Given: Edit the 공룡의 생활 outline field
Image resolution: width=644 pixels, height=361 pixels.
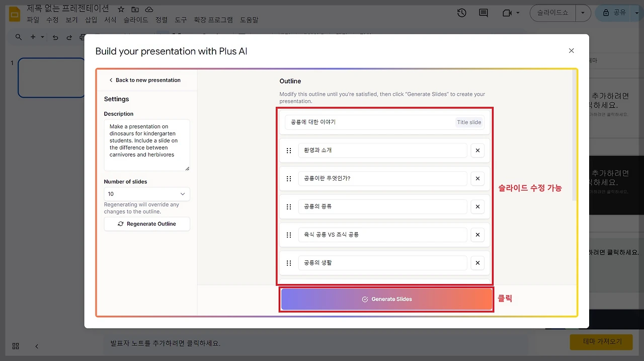Looking at the screenshot, I should coord(382,263).
